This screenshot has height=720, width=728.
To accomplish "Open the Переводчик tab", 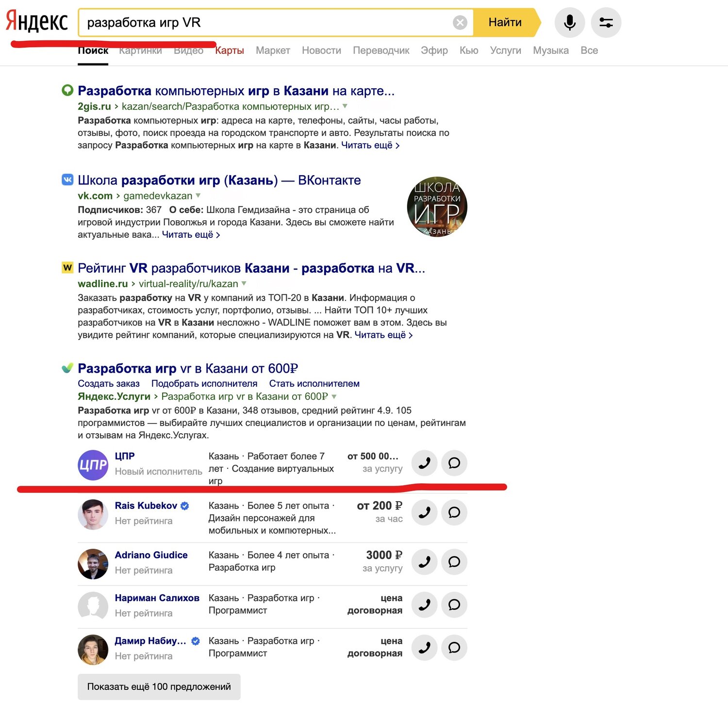I will 381,50.
